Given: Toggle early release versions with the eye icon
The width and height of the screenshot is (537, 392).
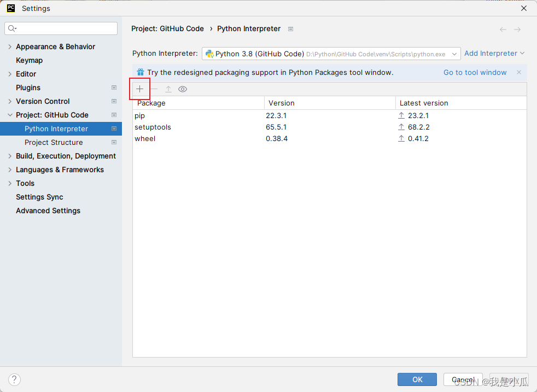Looking at the screenshot, I should pos(182,89).
